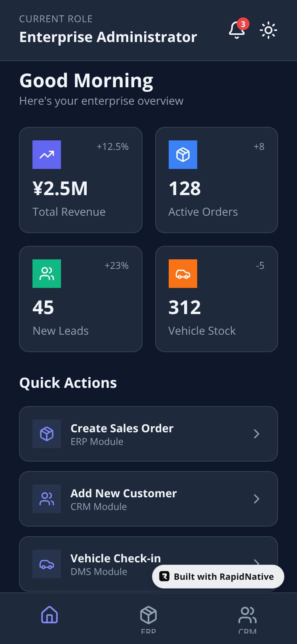Toggle light theme with sun icon
The width and height of the screenshot is (297, 644).
pyautogui.click(x=268, y=30)
